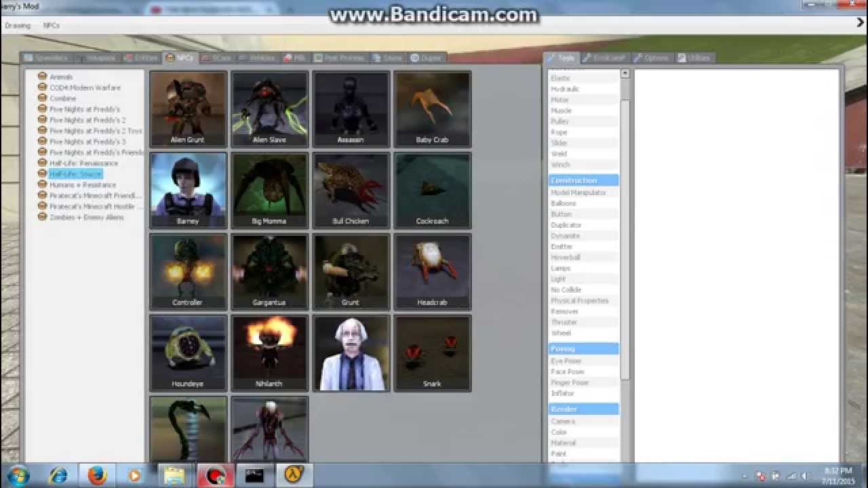
Task: Select Zombies + Enemy Aliens category
Action: [86, 218]
